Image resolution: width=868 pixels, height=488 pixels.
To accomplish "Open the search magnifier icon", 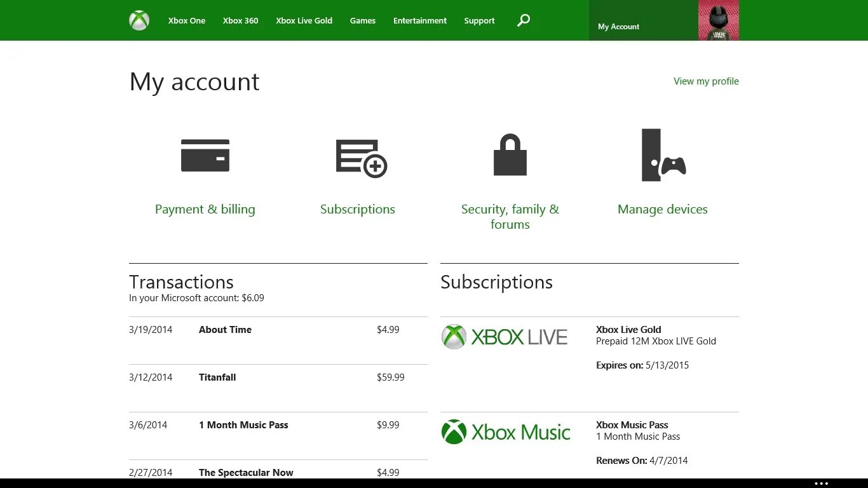I will 523,20.
